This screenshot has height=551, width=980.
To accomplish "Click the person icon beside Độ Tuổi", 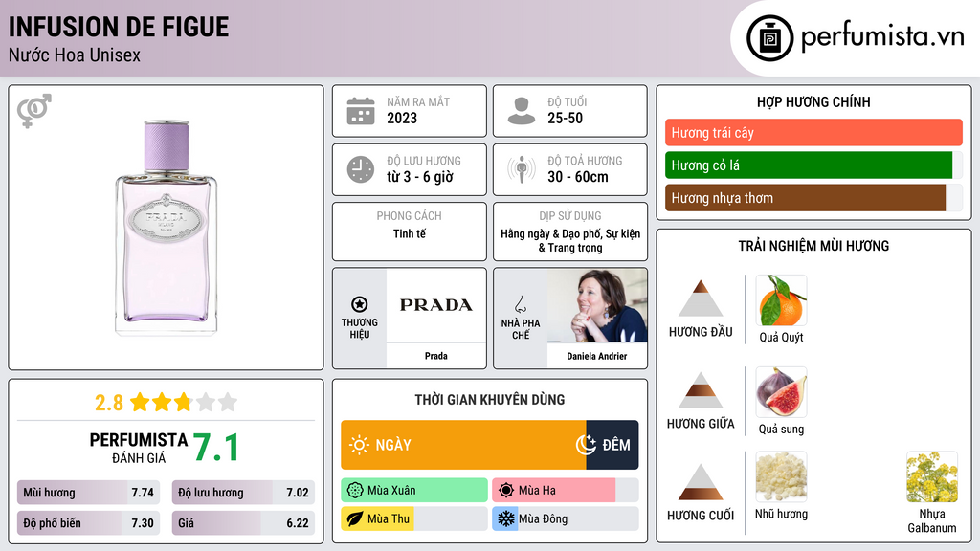I will tap(521, 111).
